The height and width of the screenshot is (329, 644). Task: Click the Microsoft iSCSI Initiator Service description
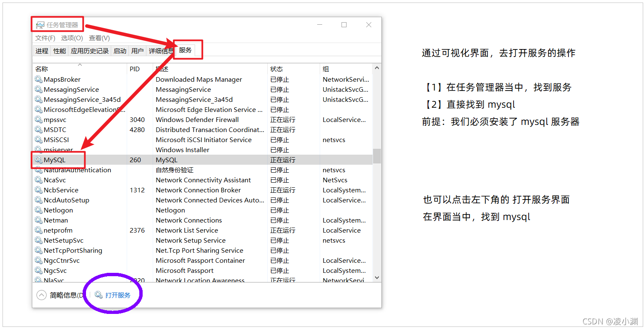pyautogui.click(x=203, y=140)
